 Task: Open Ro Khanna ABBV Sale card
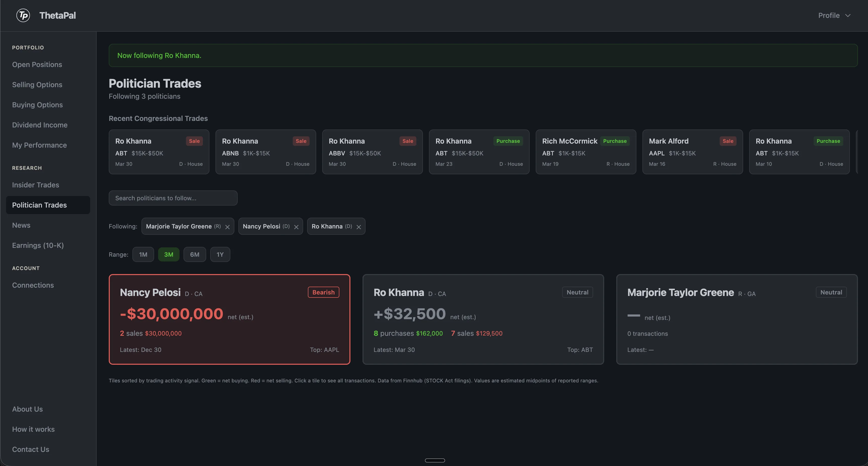(x=372, y=152)
